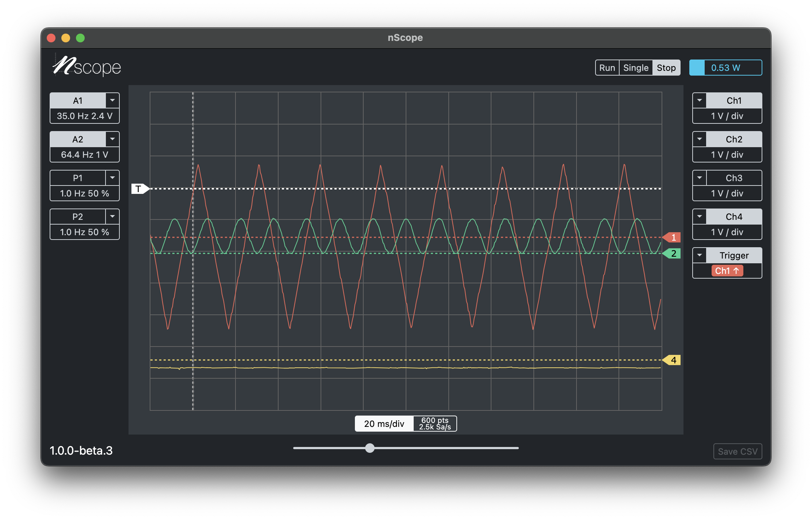Image resolution: width=812 pixels, height=520 pixels.
Task: Expand the Ch3 dropdown arrow
Action: (700, 178)
